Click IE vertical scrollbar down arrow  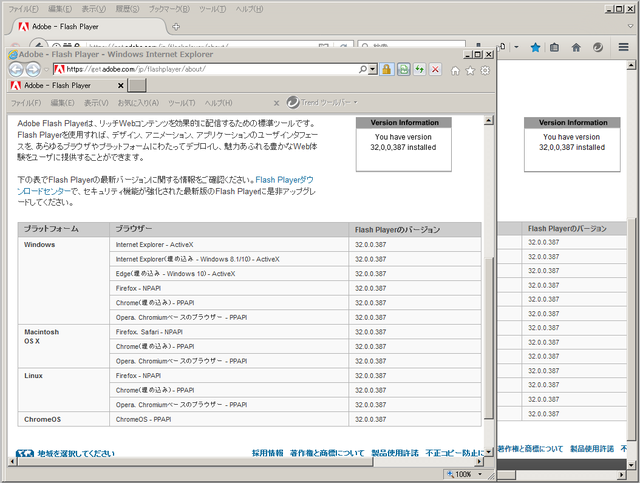[489, 452]
